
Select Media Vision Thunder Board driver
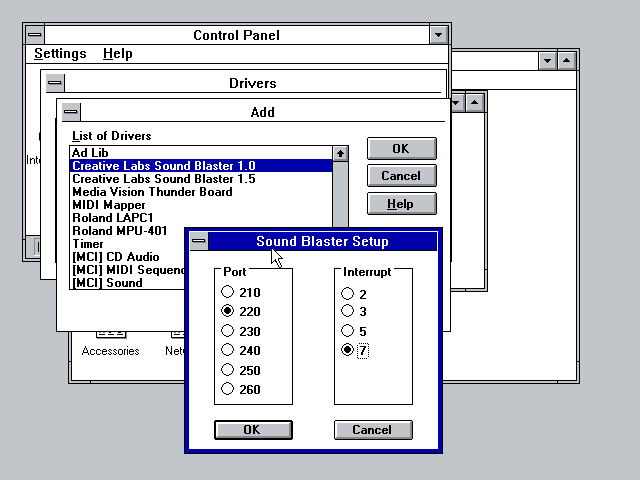tap(201, 192)
